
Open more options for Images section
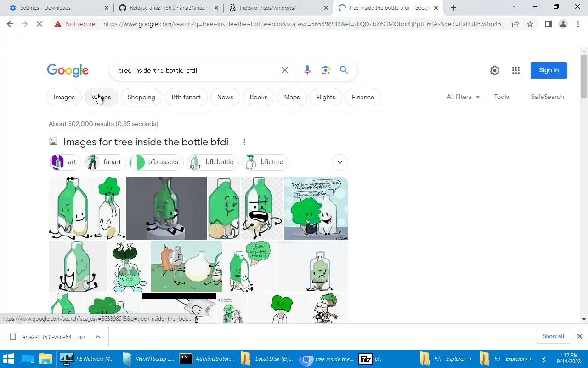pyautogui.click(x=244, y=142)
